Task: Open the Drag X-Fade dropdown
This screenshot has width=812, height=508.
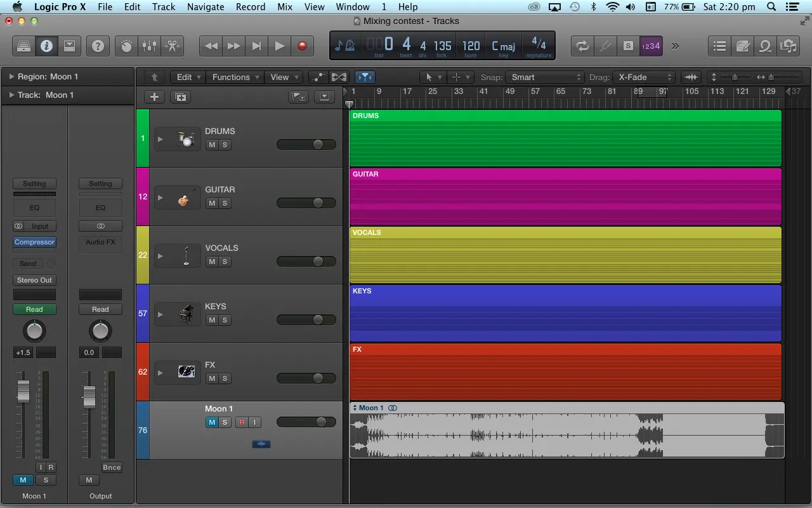Action: click(x=645, y=77)
